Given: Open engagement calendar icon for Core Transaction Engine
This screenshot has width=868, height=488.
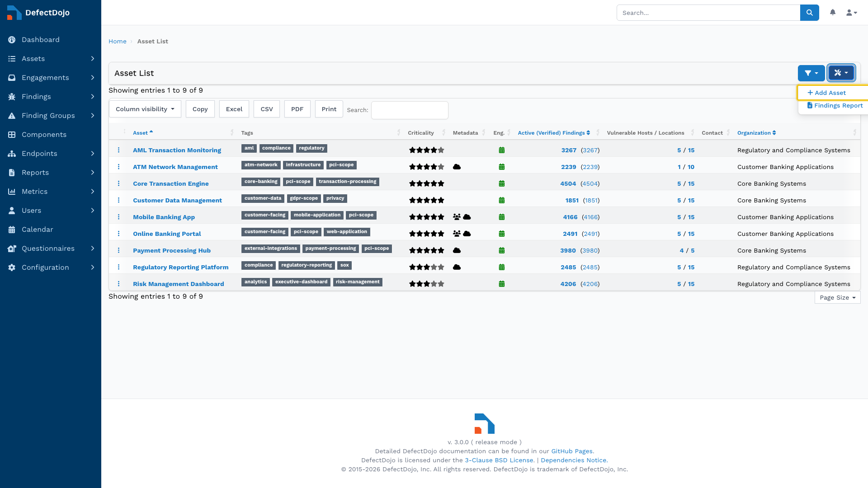Looking at the screenshot, I should (501, 183).
